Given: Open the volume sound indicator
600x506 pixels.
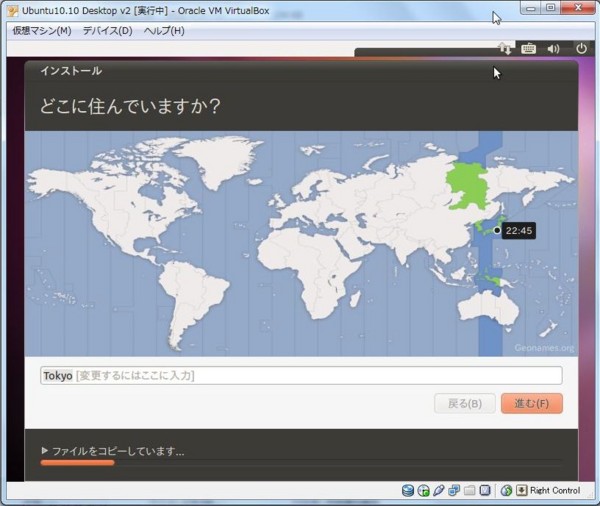Looking at the screenshot, I should tap(553, 49).
